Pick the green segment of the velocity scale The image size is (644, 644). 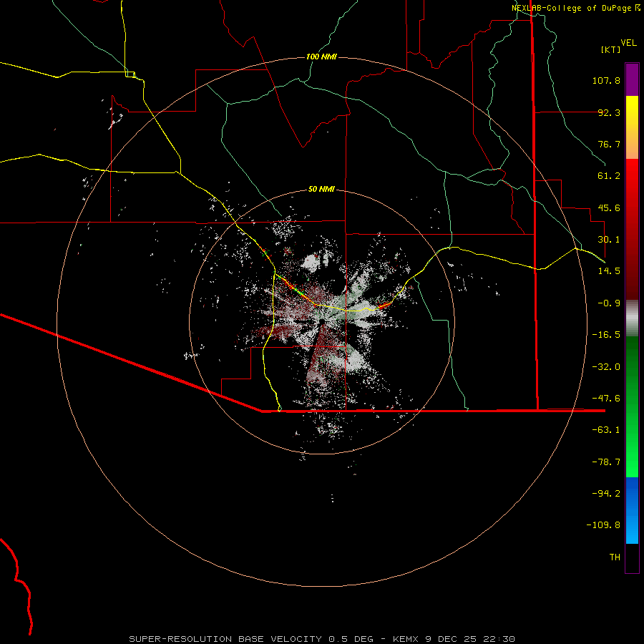[x=632, y=406]
